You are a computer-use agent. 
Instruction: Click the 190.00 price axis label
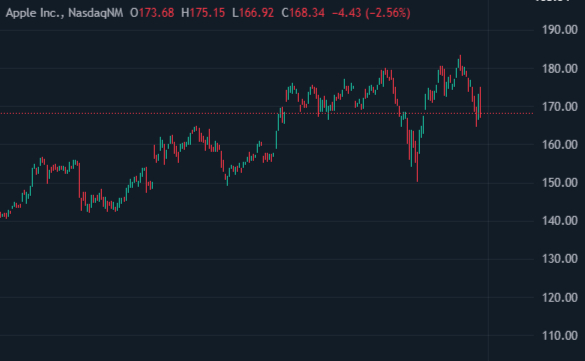[x=560, y=30]
